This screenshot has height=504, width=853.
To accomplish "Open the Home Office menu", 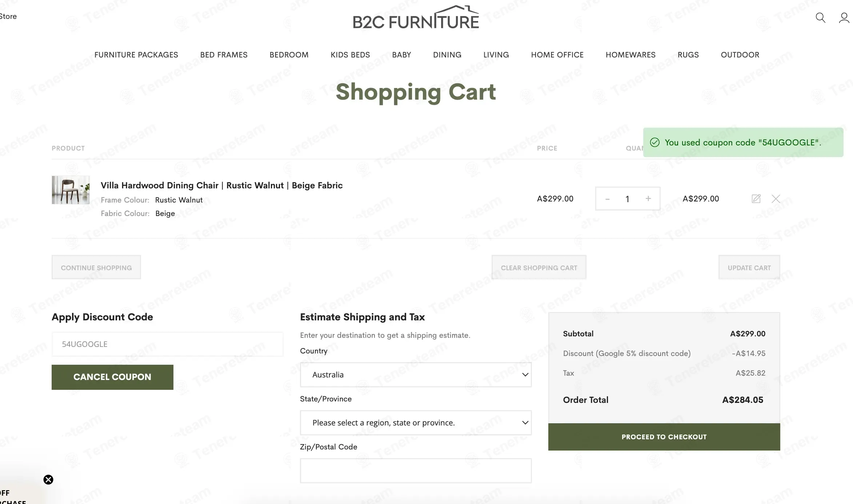I will 557,55.
